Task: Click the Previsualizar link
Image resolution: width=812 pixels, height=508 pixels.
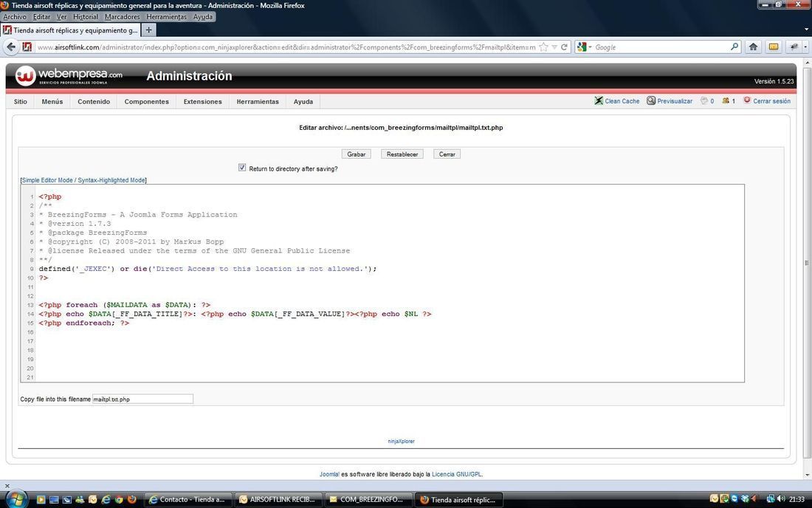Action: tap(675, 101)
